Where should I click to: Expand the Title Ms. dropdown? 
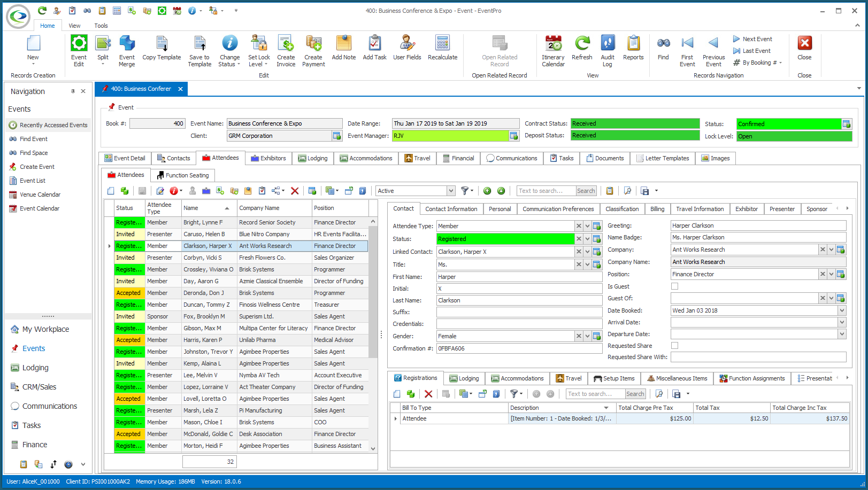[x=587, y=265]
